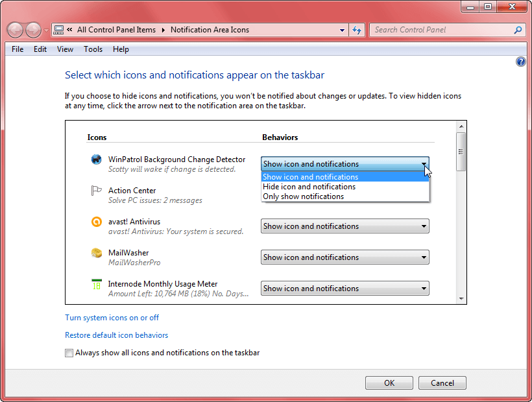Click the Cancel button
The image size is (532, 402).
442,383
